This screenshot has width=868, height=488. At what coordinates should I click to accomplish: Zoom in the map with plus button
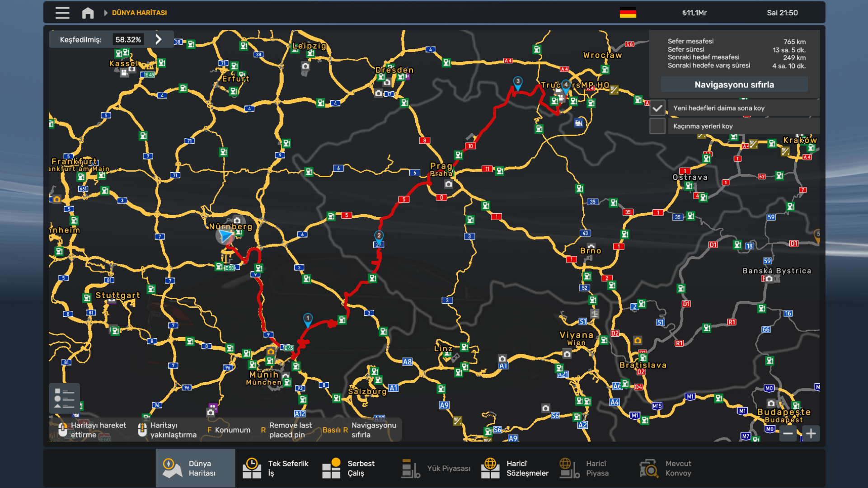(811, 434)
